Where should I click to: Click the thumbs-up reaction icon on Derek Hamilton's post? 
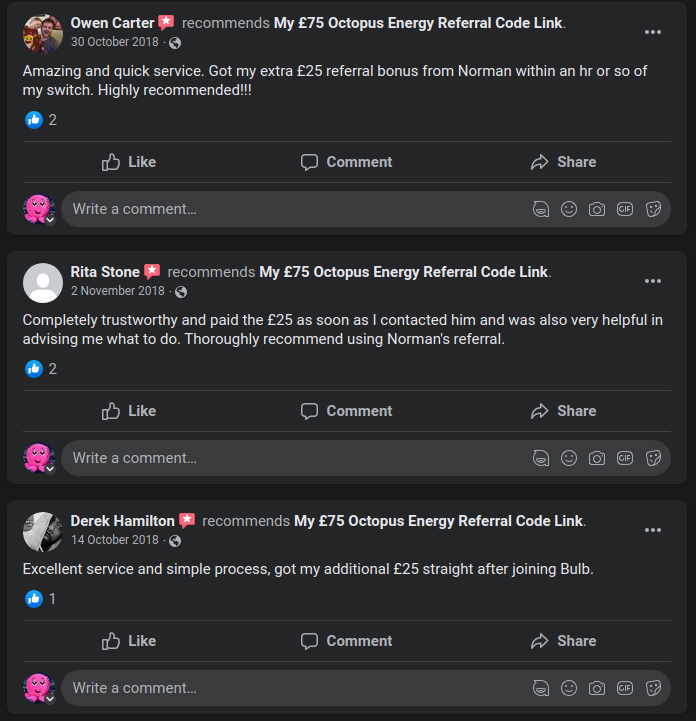pos(34,599)
